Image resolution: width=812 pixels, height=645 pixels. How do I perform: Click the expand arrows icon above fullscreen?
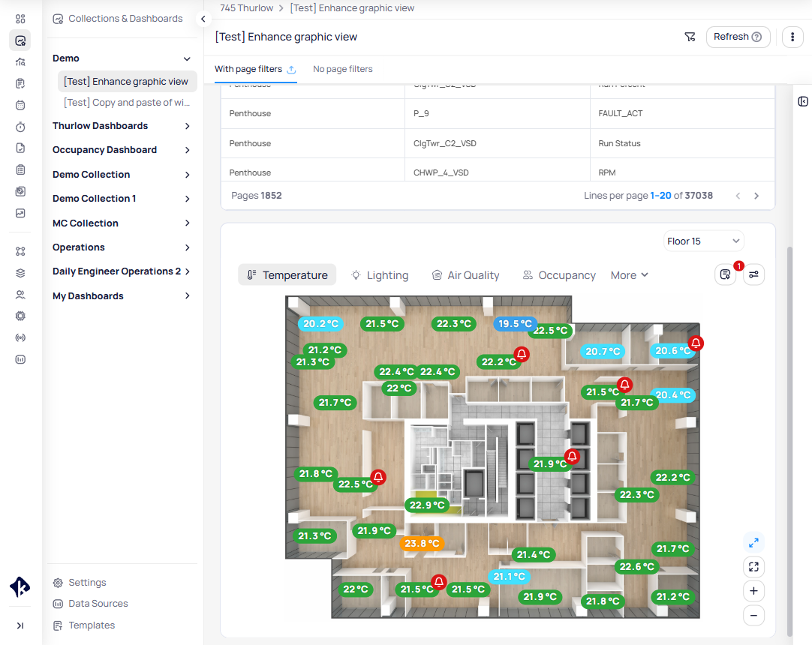[753, 542]
